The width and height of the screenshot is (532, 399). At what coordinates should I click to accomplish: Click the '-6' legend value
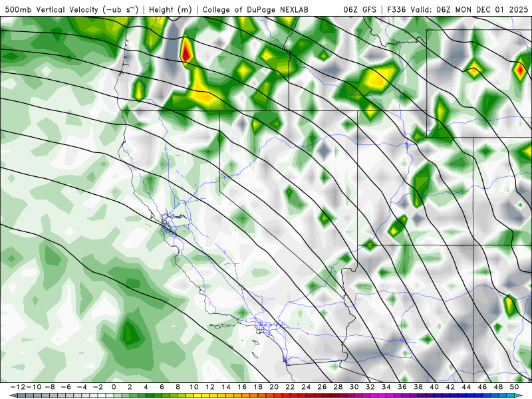(x=66, y=387)
